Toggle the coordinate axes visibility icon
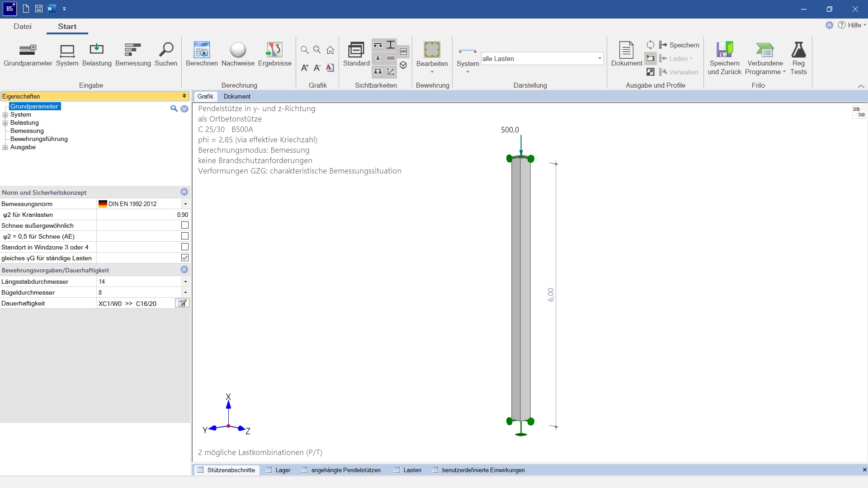 (391, 71)
